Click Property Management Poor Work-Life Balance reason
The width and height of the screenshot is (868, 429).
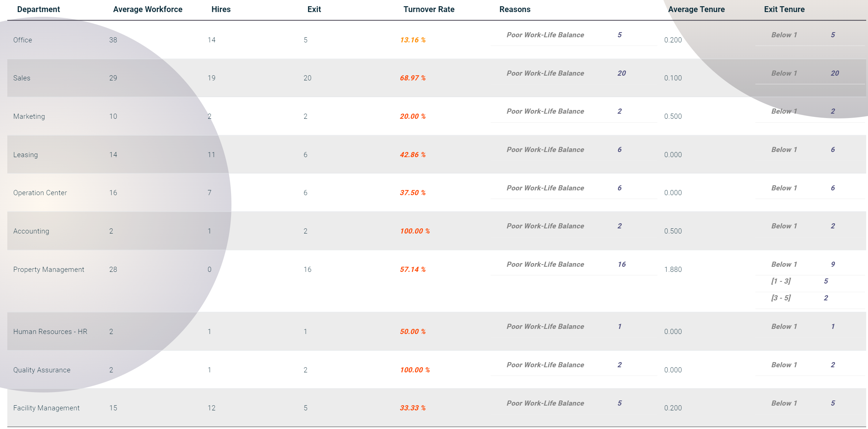[545, 264]
